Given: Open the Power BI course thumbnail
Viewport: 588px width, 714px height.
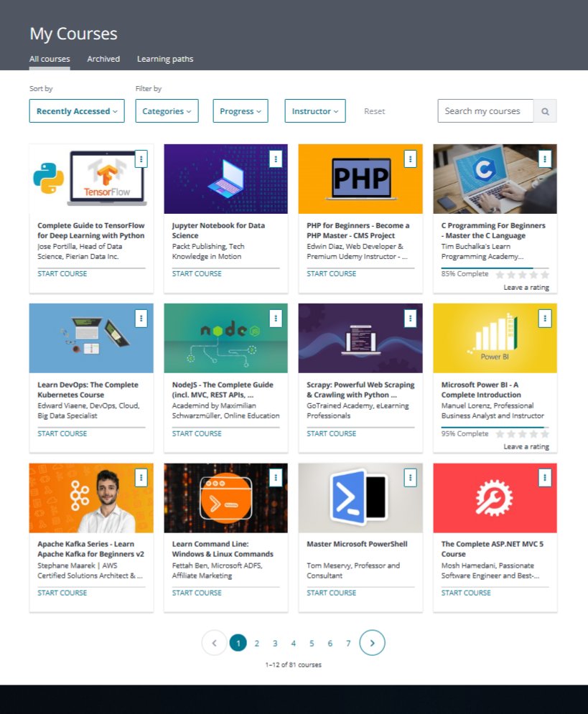Looking at the screenshot, I should tap(495, 338).
